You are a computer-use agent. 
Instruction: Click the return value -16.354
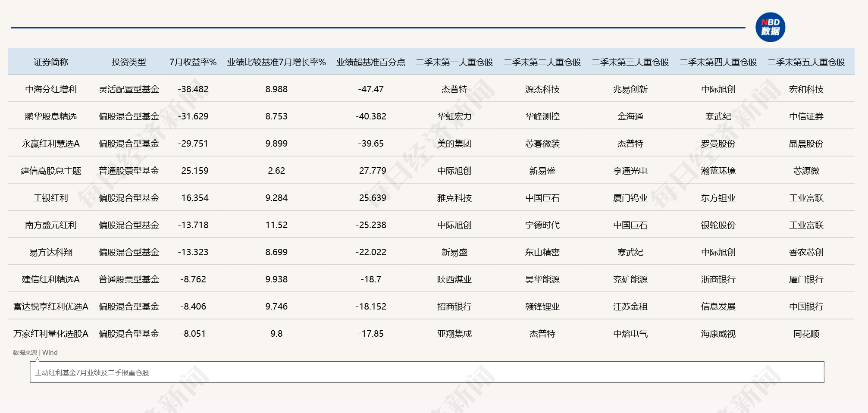(x=193, y=198)
